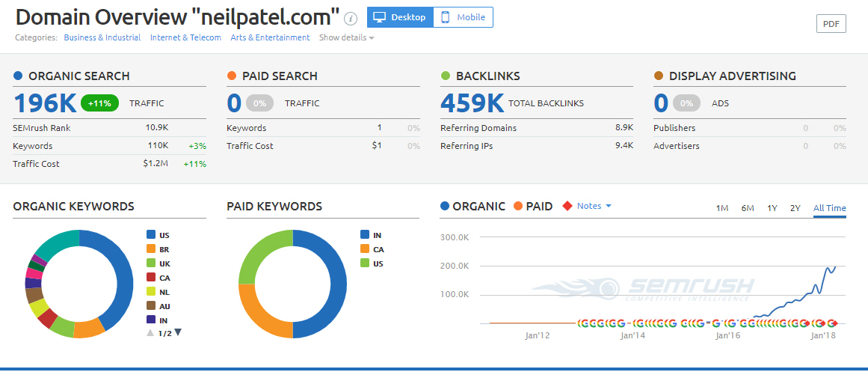Click the red Notes diamond icon

pyautogui.click(x=567, y=207)
